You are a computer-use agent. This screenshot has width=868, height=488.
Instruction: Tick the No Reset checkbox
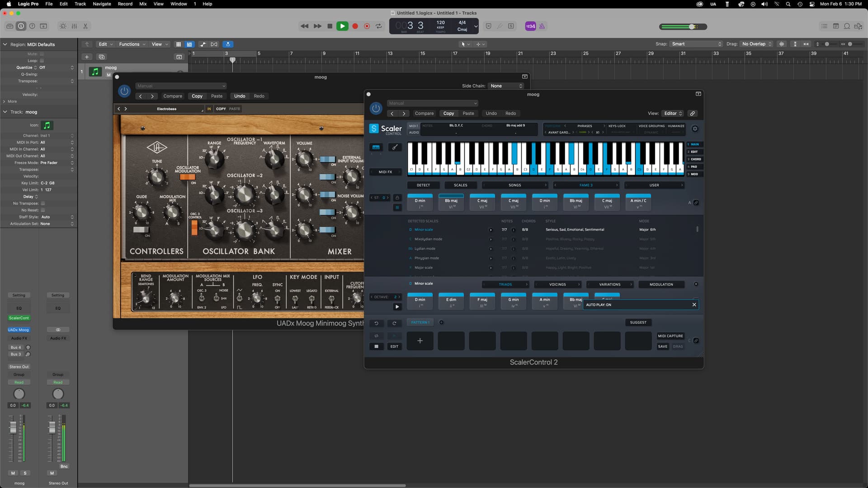pos(43,210)
